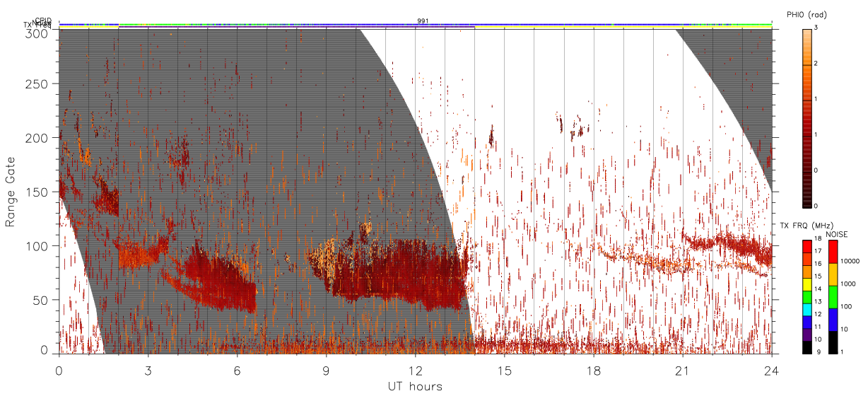Click the '991' CPID value at top
This screenshot has width=868, height=401.
click(x=423, y=21)
